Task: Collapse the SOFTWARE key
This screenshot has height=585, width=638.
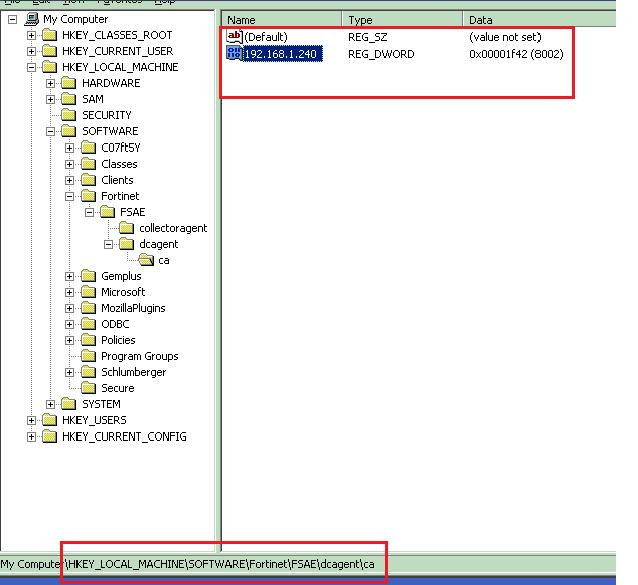Action: 50,131
